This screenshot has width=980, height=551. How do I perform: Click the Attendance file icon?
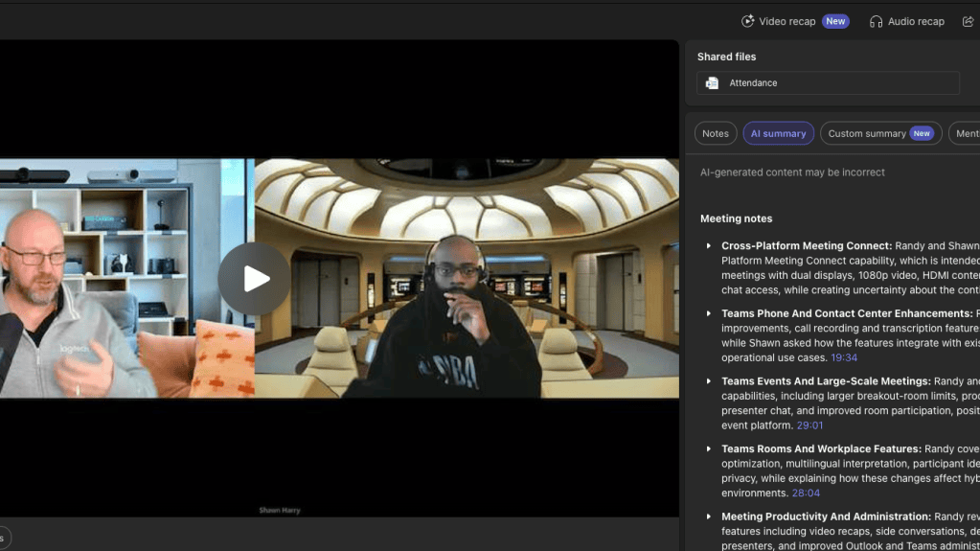pyautogui.click(x=712, y=82)
